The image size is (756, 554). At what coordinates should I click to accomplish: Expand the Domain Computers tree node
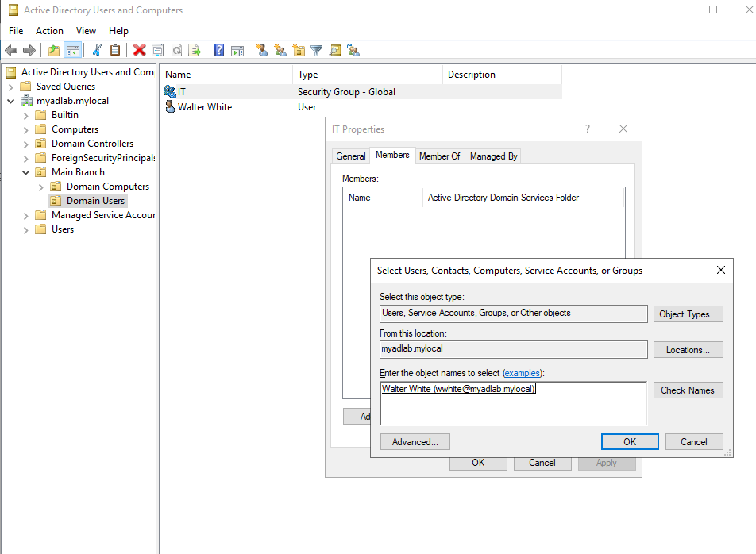(41, 187)
